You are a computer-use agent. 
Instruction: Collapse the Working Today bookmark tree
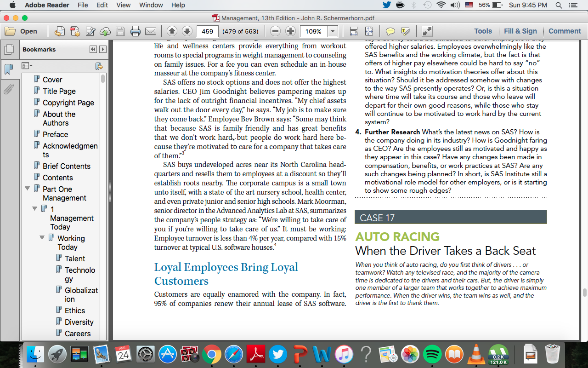tap(42, 238)
